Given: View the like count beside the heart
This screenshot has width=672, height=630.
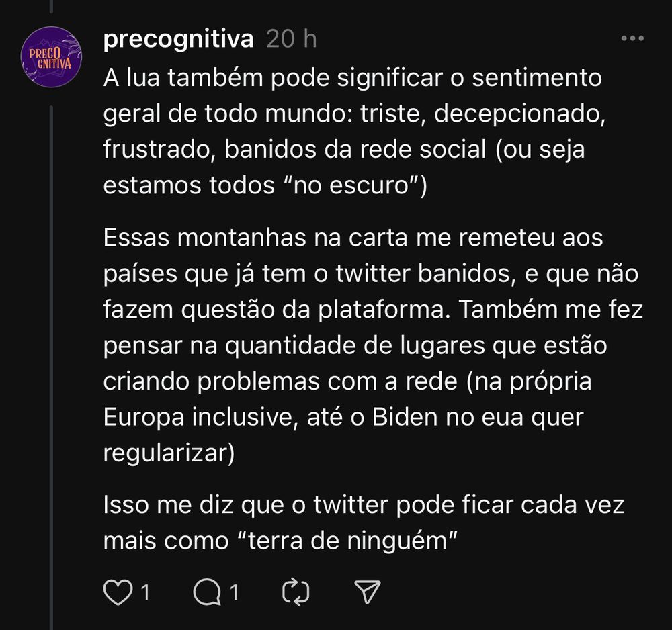Looking at the screenshot, I should [x=145, y=593].
